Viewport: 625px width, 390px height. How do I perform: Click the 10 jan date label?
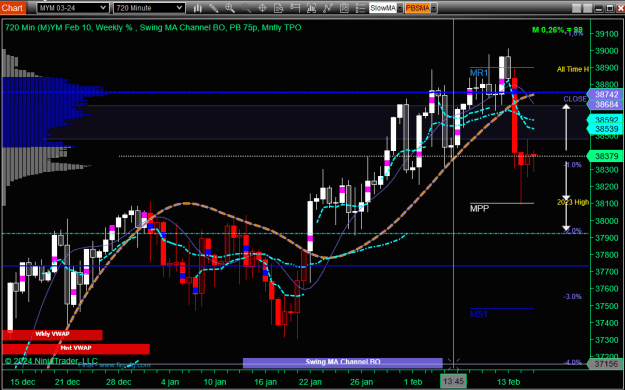(x=215, y=382)
